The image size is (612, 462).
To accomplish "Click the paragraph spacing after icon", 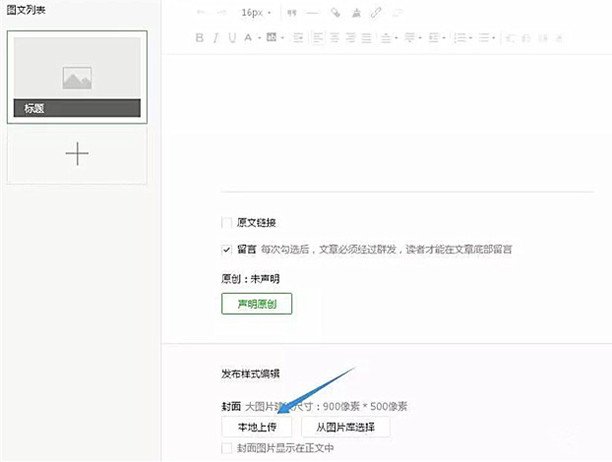I will [x=409, y=38].
